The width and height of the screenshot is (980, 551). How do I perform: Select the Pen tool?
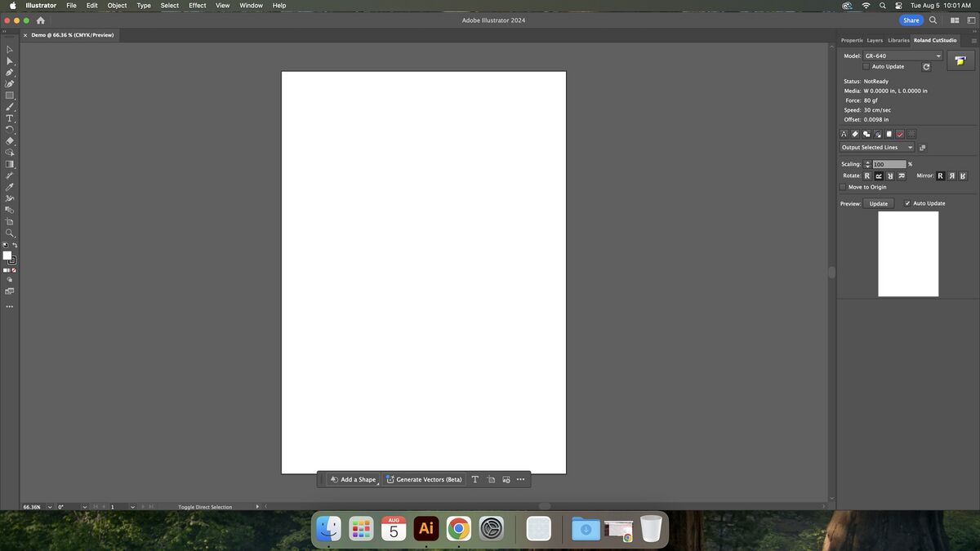[x=10, y=73]
